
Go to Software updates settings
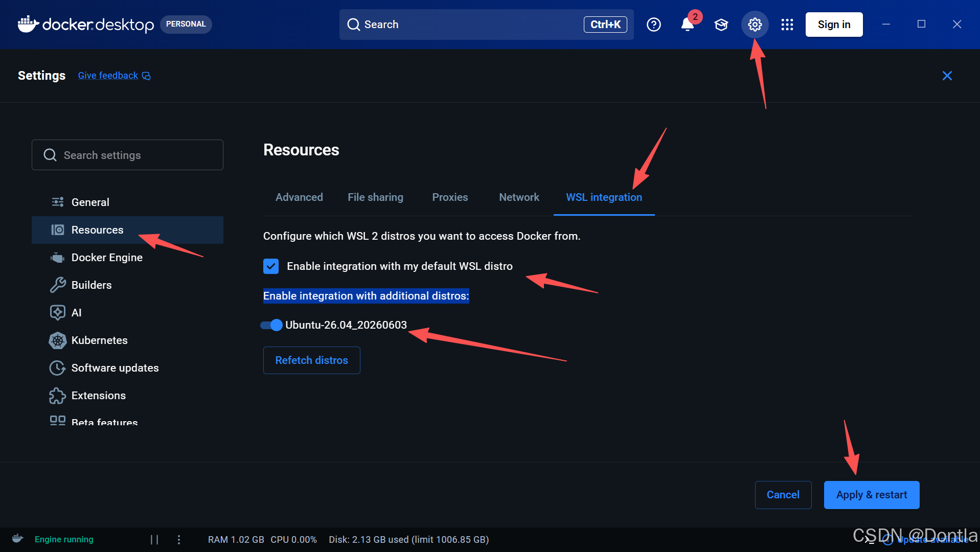tap(127, 367)
